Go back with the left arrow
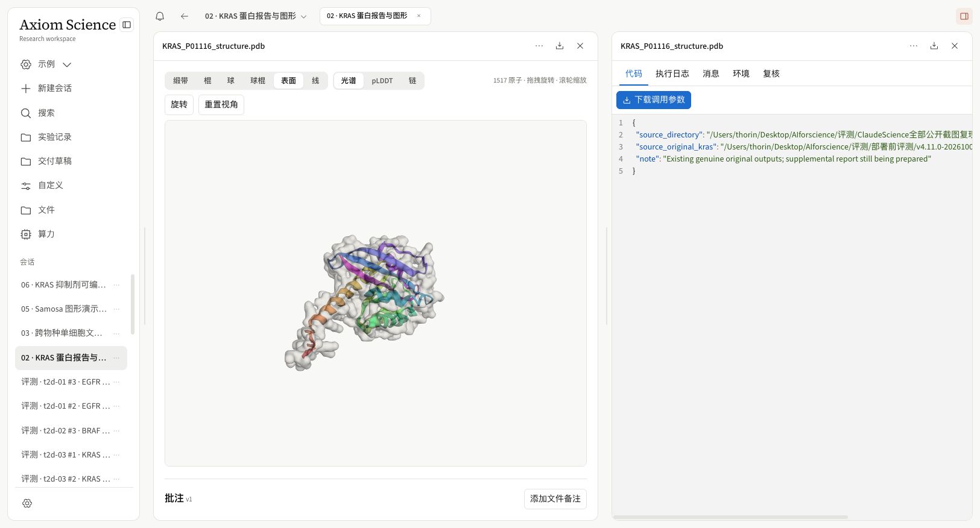This screenshot has height=528, width=980. [x=185, y=16]
